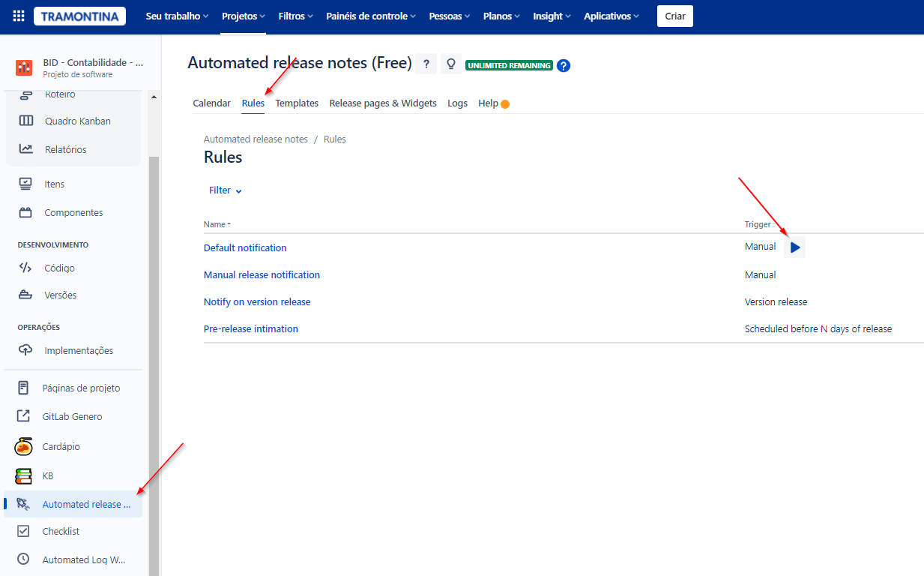Switch to the Logs tab

(457, 103)
